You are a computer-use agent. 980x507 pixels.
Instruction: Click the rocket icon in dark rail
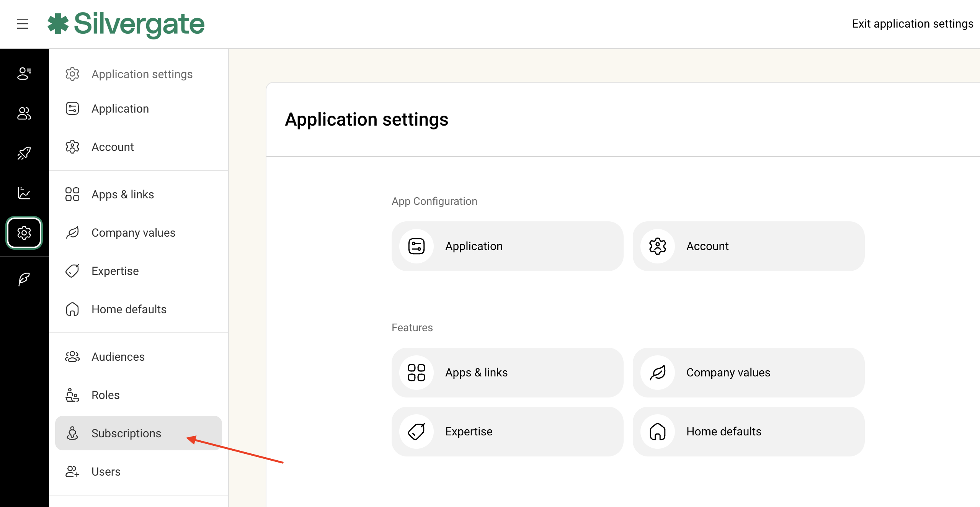24,153
